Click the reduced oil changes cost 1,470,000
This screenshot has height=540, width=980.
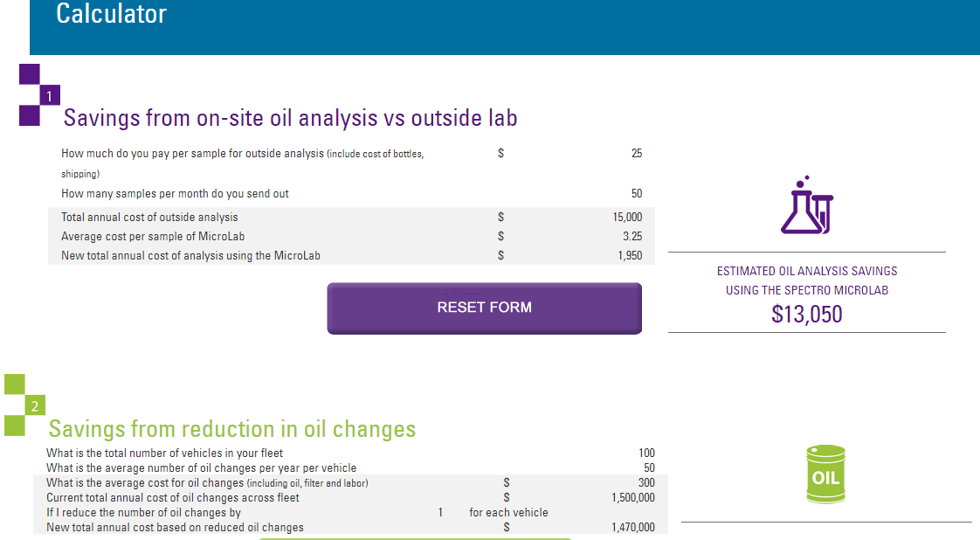click(632, 527)
